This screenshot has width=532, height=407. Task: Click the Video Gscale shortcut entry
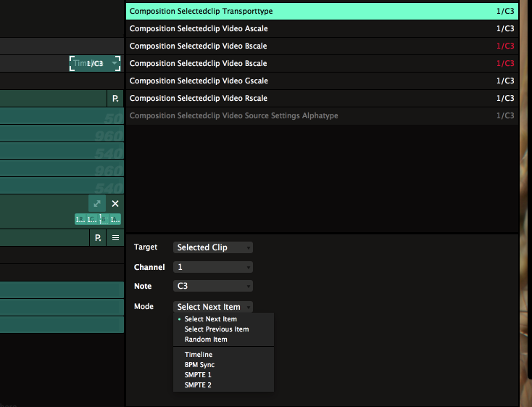(x=322, y=81)
